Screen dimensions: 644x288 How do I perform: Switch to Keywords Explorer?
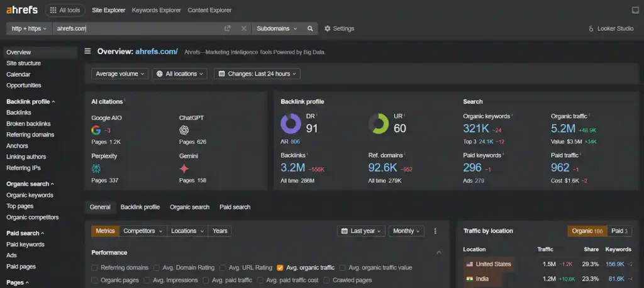coord(157,10)
